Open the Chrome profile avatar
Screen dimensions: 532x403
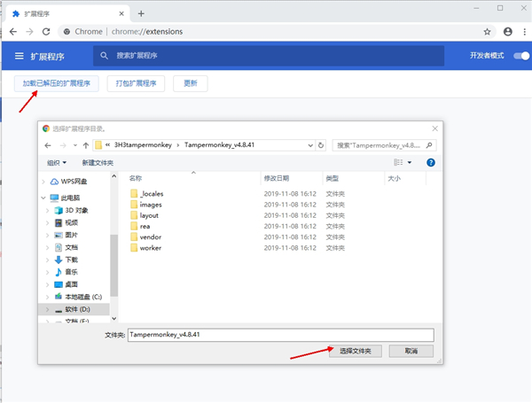(x=507, y=31)
